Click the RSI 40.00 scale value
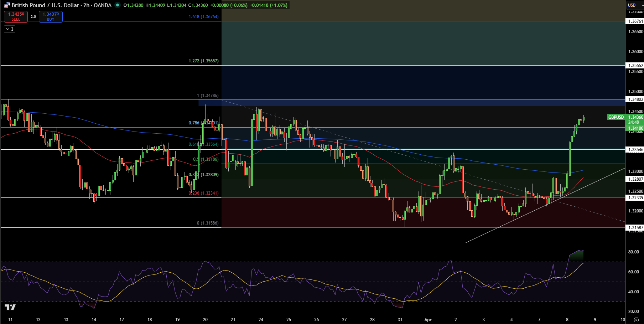Image resolution: width=644 pixels, height=324 pixels. (x=633, y=292)
